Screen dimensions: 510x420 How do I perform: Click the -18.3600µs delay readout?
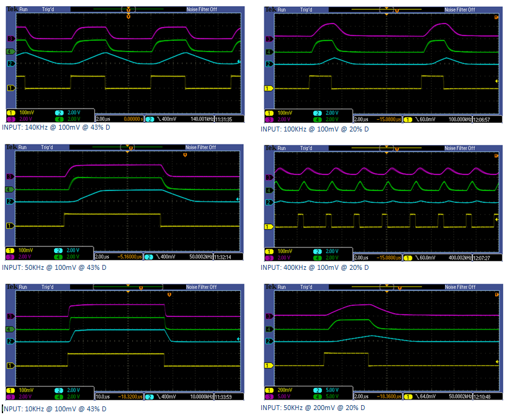tap(388, 396)
